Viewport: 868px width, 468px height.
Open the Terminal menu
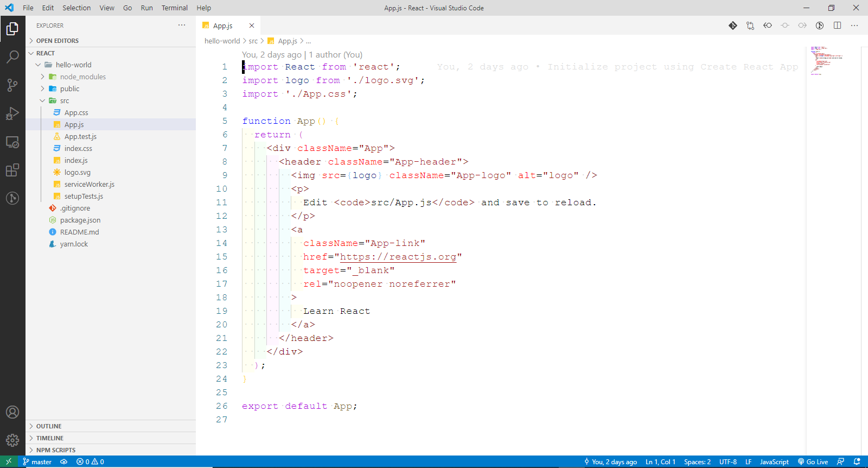pyautogui.click(x=175, y=8)
